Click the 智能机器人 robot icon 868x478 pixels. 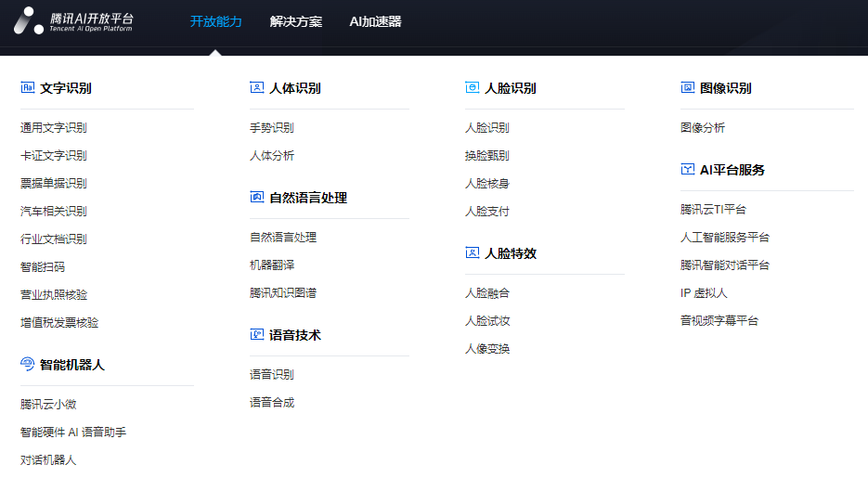pyautogui.click(x=27, y=365)
